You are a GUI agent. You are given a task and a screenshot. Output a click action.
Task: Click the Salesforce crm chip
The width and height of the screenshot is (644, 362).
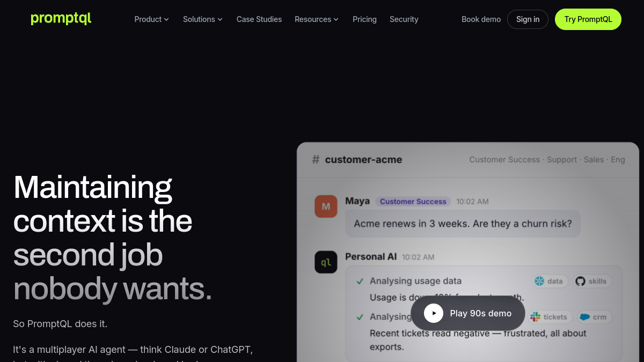pos(594,317)
